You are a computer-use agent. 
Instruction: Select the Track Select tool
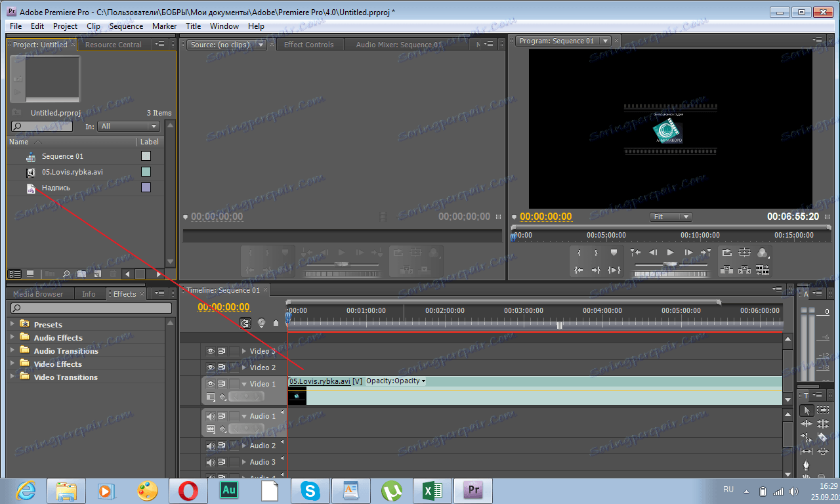pyautogui.click(x=823, y=410)
